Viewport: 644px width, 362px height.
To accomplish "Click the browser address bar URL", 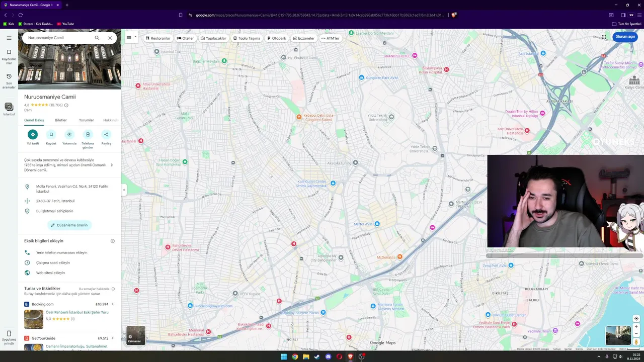I will pos(320,15).
